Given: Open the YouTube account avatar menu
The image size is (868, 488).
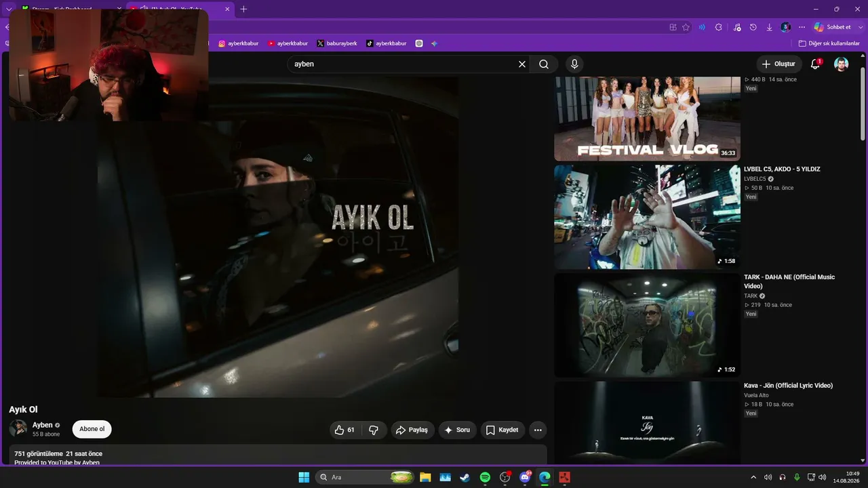Looking at the screenshot, I should point(841,64).
